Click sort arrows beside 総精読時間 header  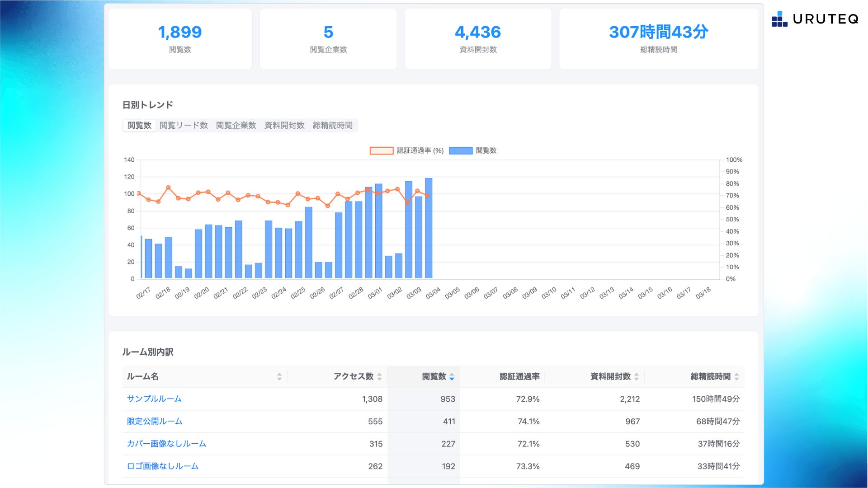tap(736, 377)
